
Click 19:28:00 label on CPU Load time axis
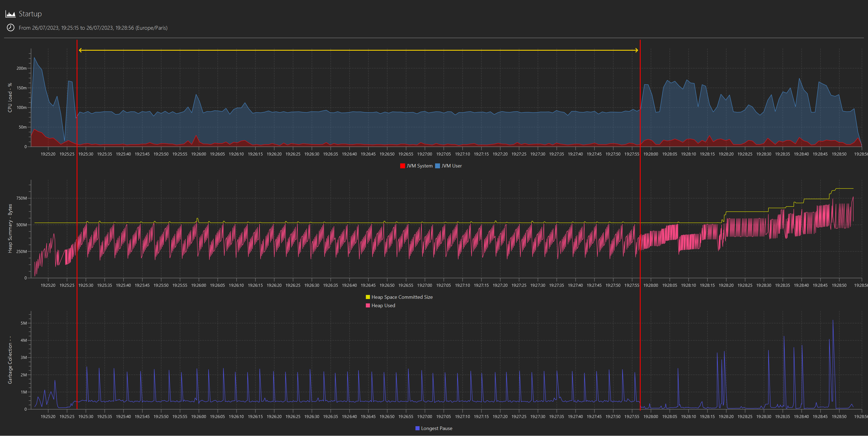point(651,154)
